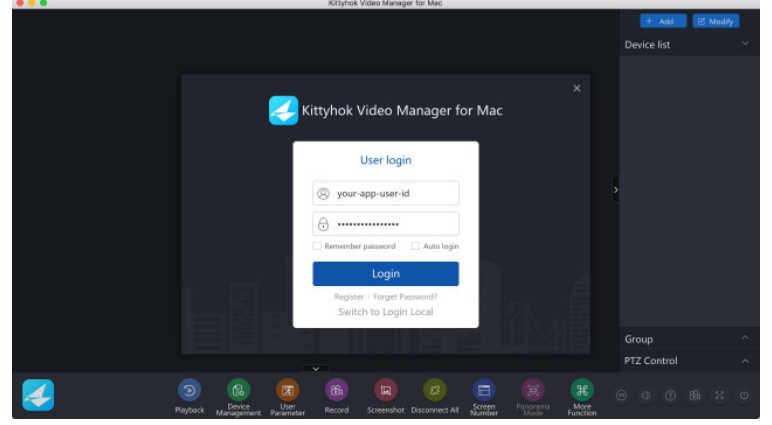Click the Modify device button
Screen dimensions: 772x425
tap(716, 21)
